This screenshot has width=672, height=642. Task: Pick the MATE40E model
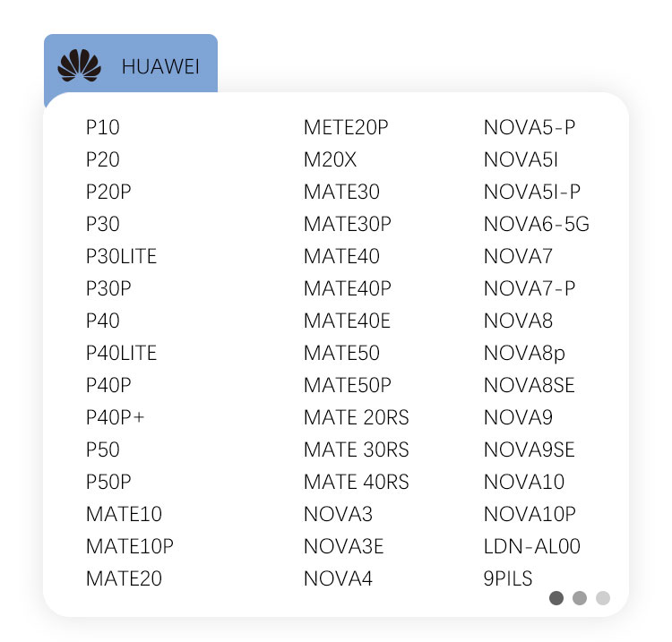(x=347, y=321)
